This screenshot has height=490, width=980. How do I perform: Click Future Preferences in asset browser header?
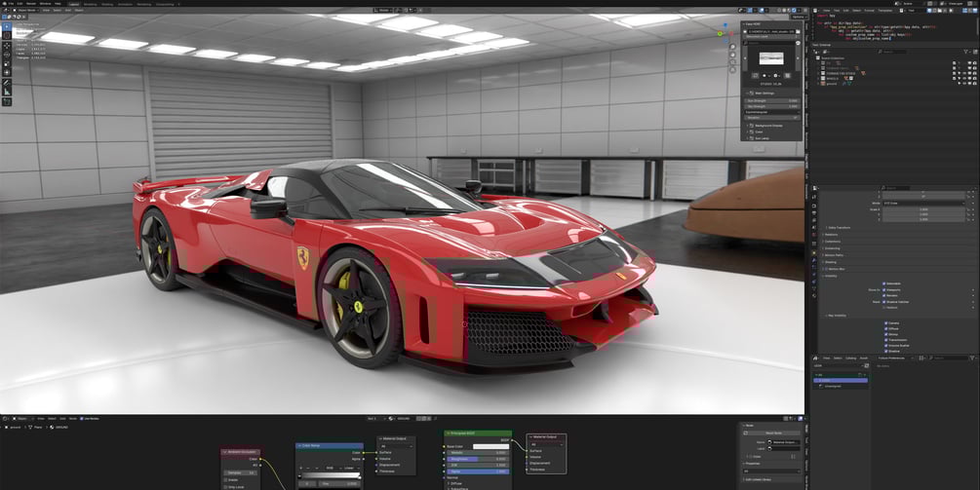click(891, 358)
